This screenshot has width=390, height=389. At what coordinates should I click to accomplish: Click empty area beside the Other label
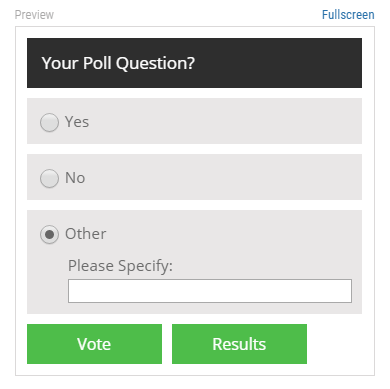point(233,234)
